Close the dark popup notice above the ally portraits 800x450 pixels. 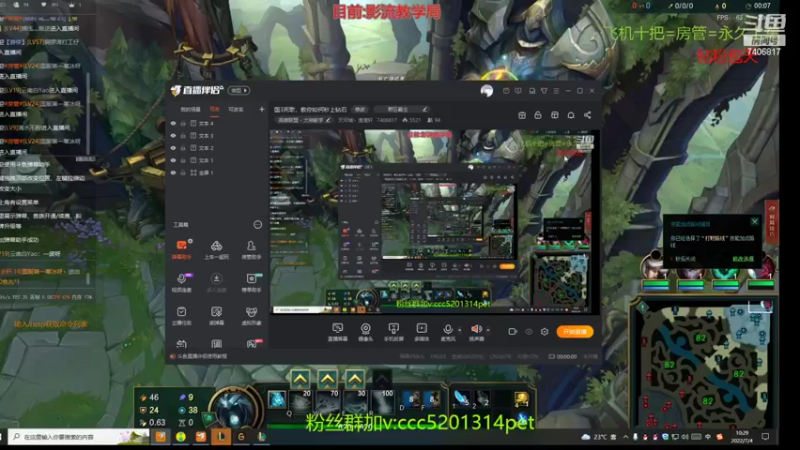coord(755,221)
